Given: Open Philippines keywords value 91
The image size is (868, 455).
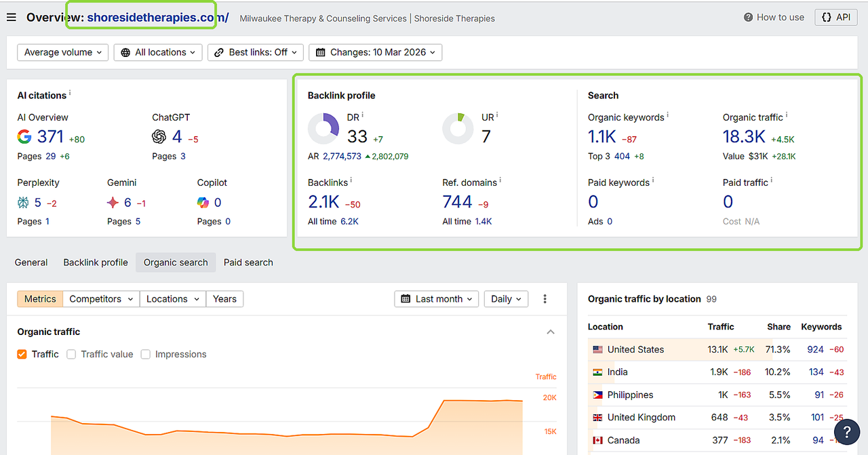Looking at the screenshot, I should tap(819, 395).
